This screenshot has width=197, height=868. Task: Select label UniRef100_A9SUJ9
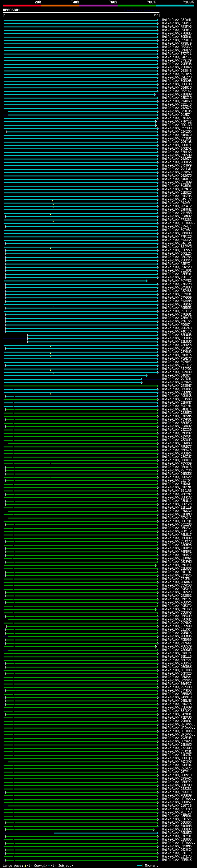click(176, 43)
